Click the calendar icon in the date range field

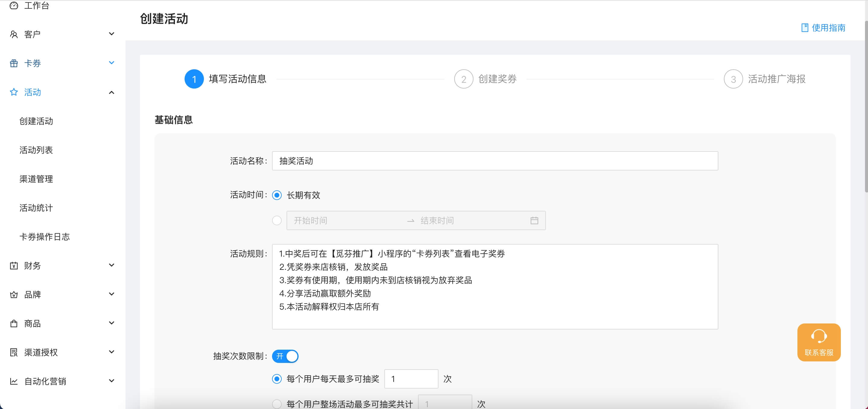tap(534, 220)
